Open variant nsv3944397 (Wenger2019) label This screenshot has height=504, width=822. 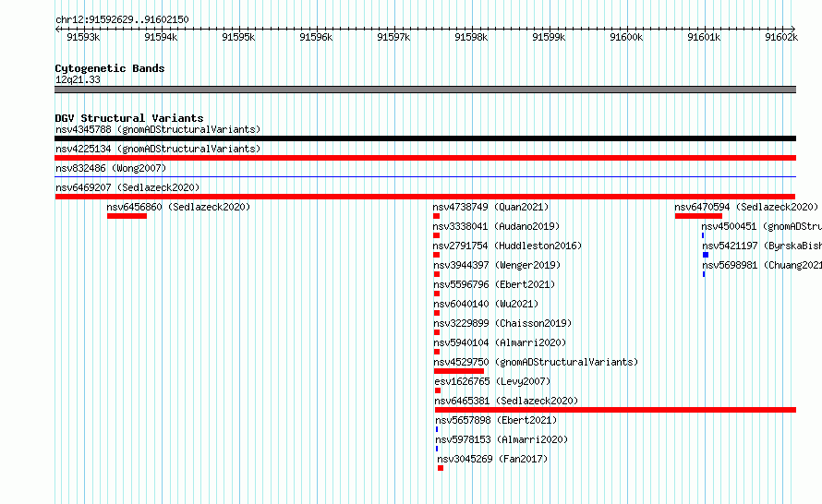point(497,265)
